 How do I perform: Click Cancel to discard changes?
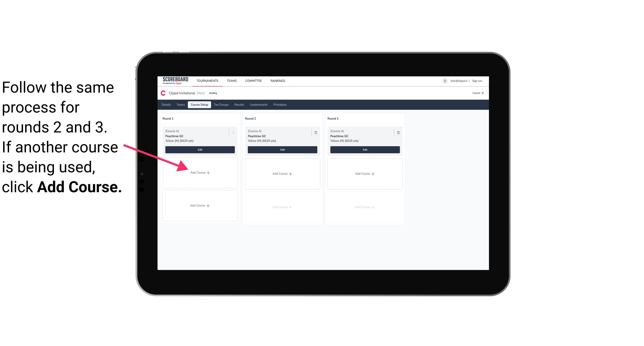(477, 93)
